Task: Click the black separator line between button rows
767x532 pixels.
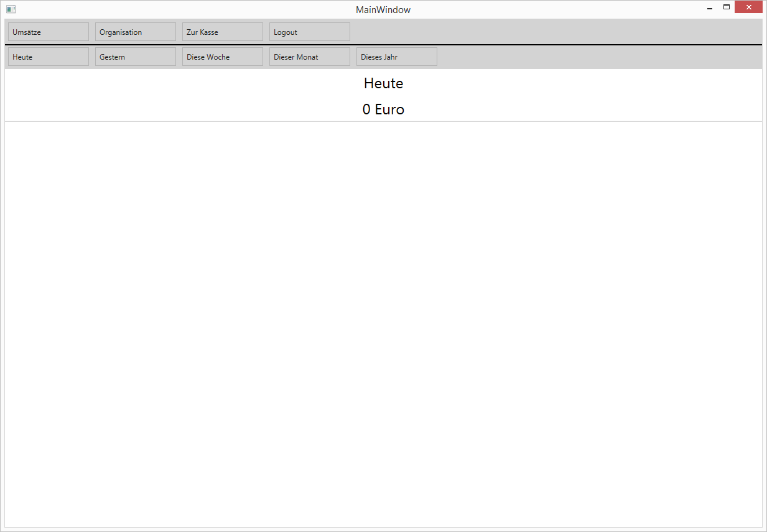Action: [383, 45]
